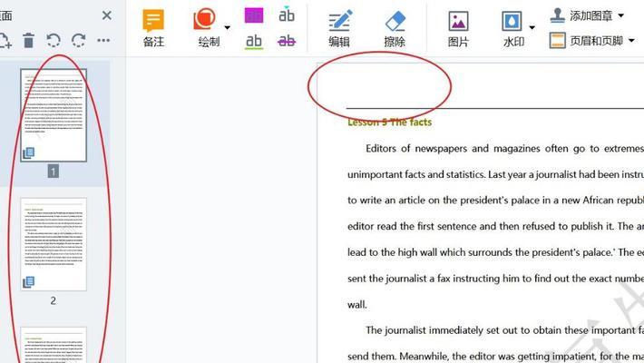The height and width of the screenshot is (363, 644).
Task: Click the line 'sent the journalist a fax'
Action: tap(496, 279)
